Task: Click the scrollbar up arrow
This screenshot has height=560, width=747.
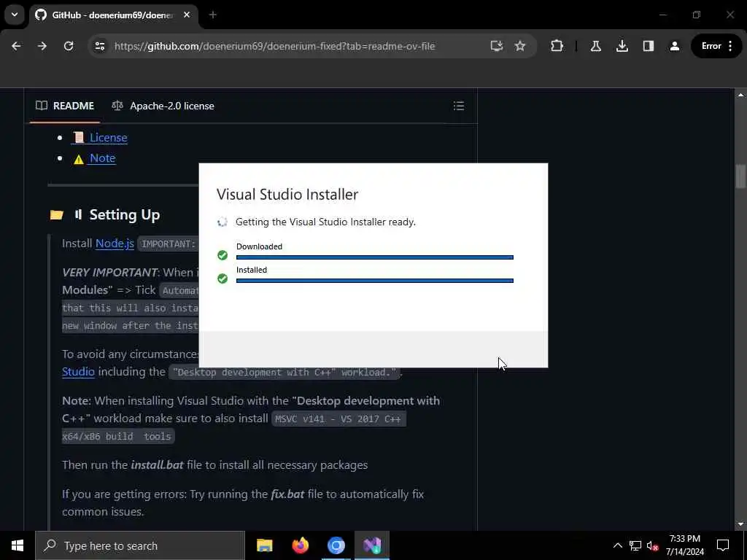Action: (740, 95)
